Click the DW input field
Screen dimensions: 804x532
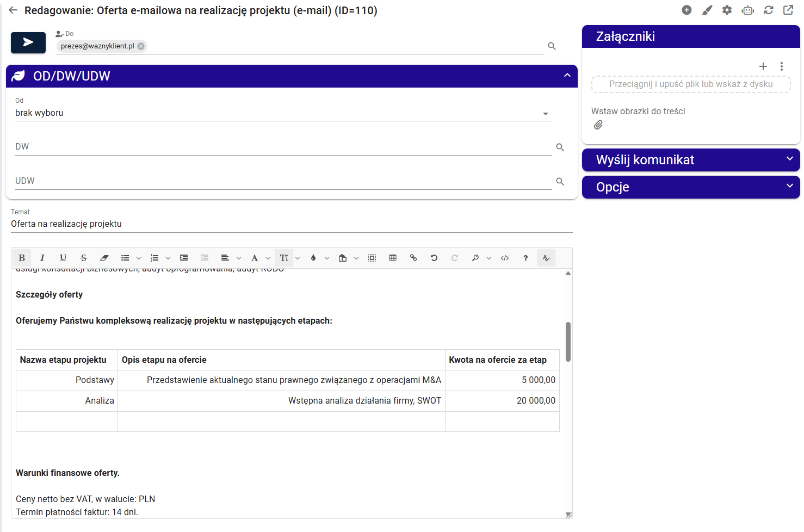pos(283,147)
